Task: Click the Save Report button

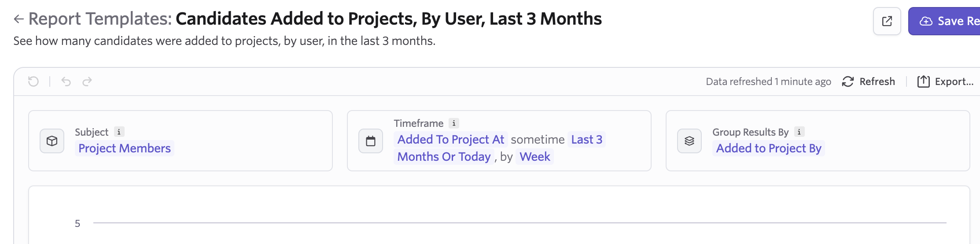Action: coord(944,21)
